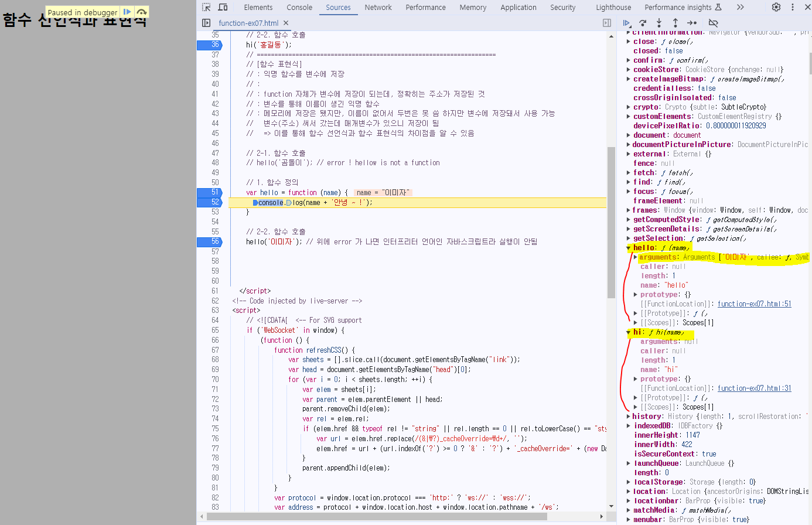Click the log inline breakpoint marker on line 52
The image size is (812, 525).
pyautogui.click(x=289, y=203)
